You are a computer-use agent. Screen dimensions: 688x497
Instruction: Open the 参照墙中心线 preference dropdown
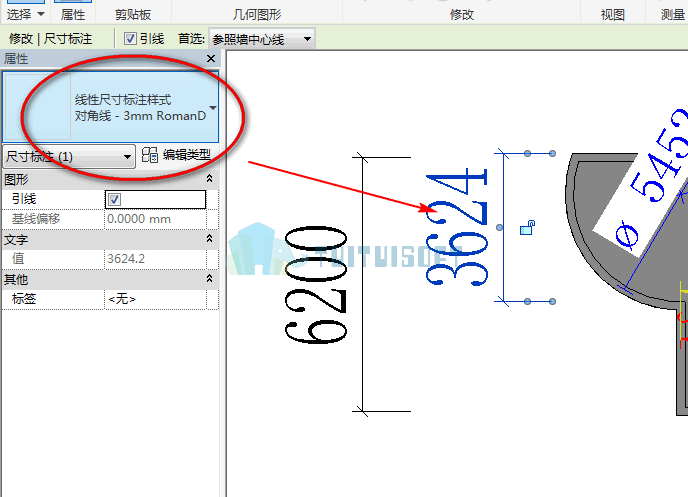262,39
